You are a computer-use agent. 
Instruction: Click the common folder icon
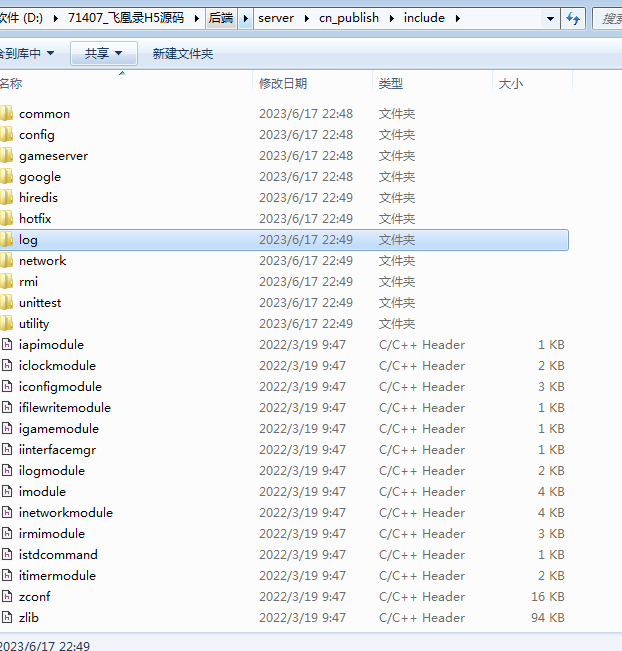point(6,114)
